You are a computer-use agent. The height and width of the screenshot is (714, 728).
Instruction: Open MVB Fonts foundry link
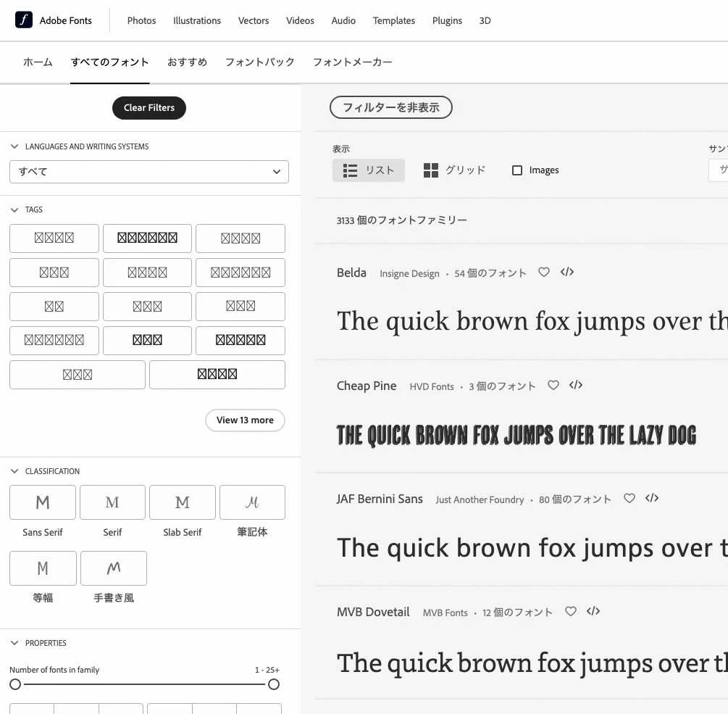[x=445, y=613]
